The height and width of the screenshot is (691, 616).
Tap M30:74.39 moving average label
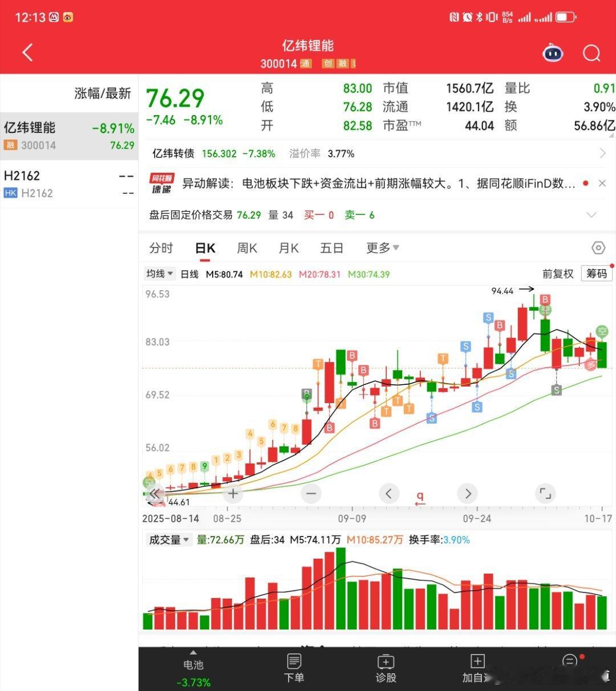(x=368, y=274)
